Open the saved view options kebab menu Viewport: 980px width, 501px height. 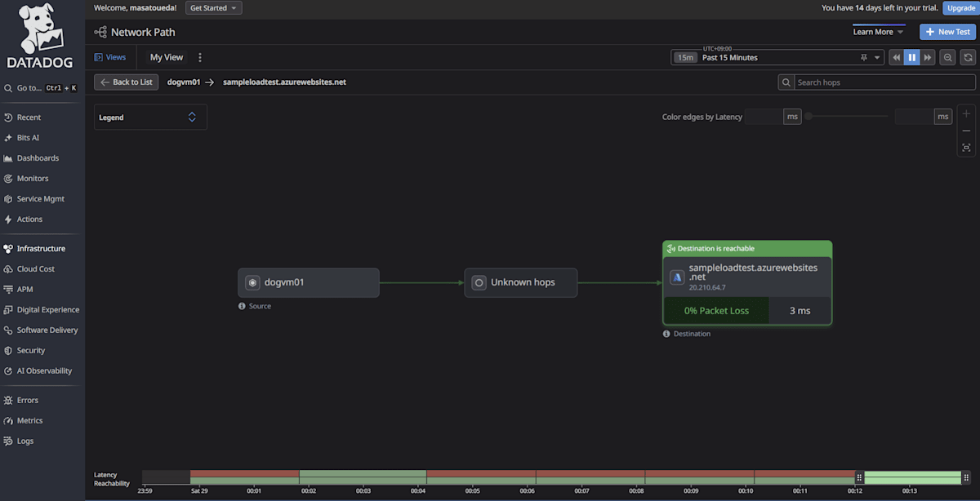point(200,58)
